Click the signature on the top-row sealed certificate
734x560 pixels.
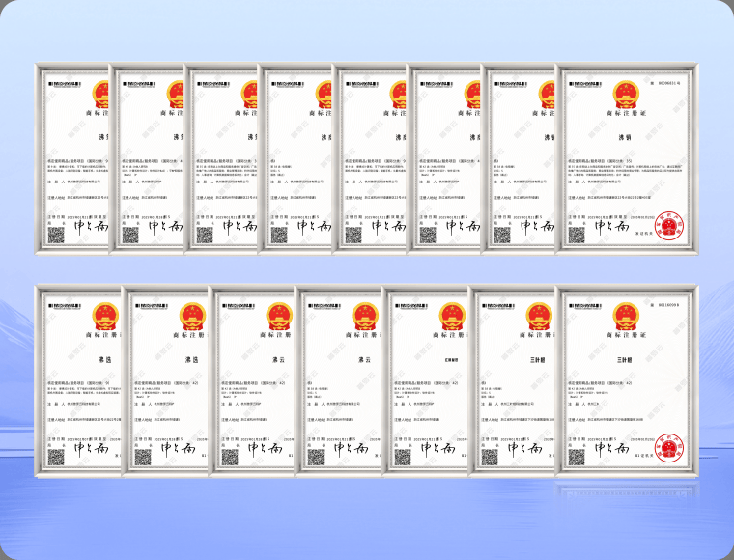(611, 227)
